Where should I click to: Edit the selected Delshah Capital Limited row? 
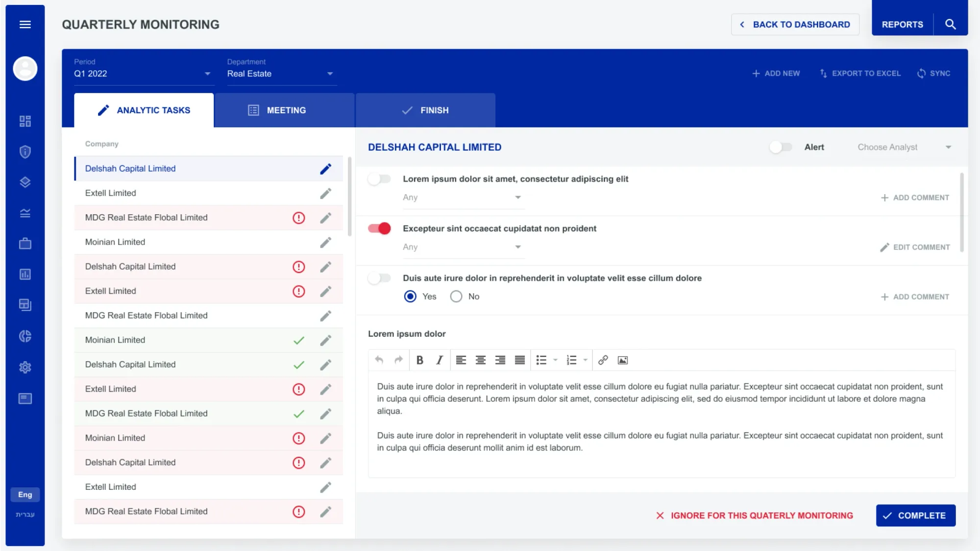(x=326, y=169)
